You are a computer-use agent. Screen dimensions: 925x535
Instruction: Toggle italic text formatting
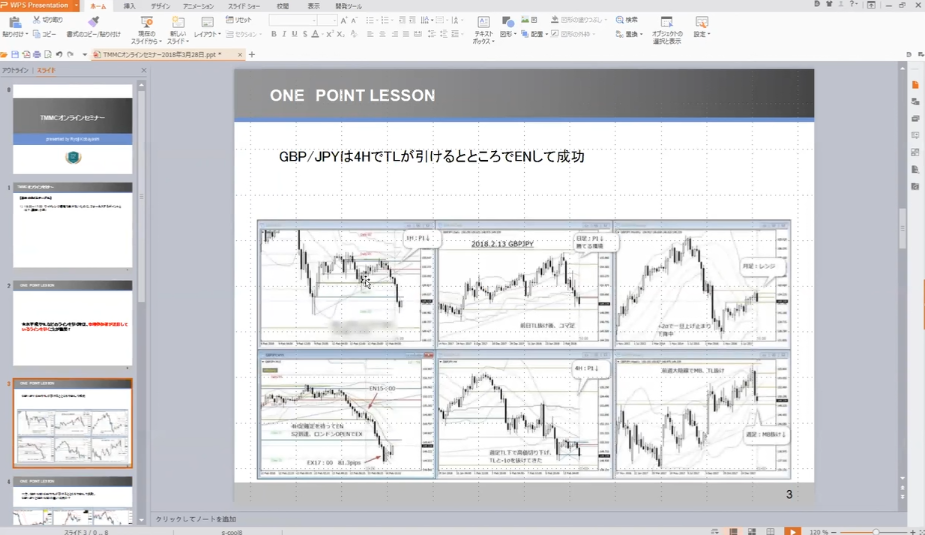(284, 34)
